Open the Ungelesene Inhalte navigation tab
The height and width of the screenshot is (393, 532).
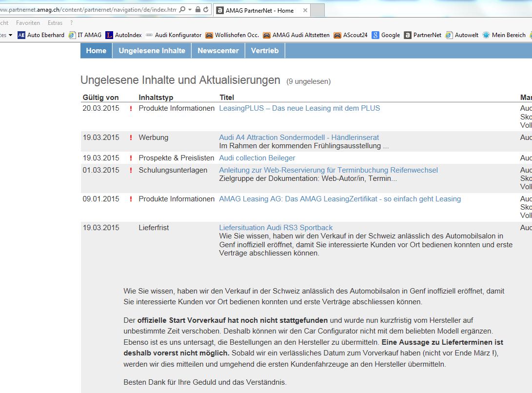tap(152, 51)
